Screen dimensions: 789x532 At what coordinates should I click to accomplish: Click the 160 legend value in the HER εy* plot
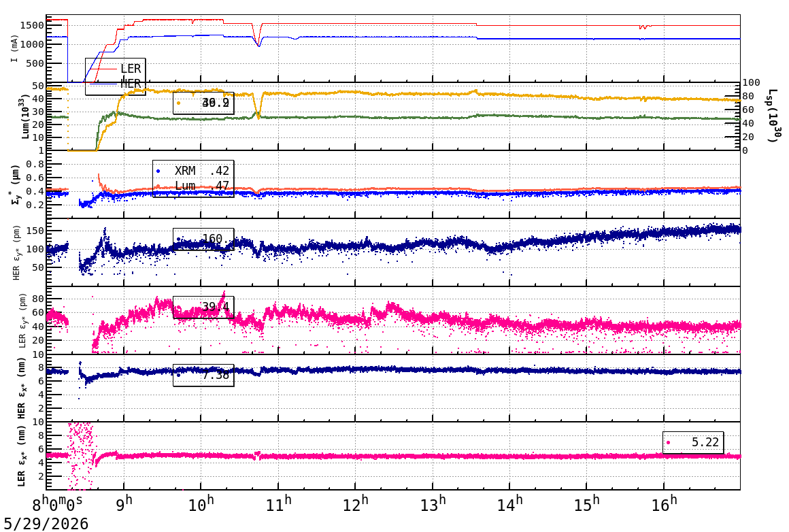point(212,239)
